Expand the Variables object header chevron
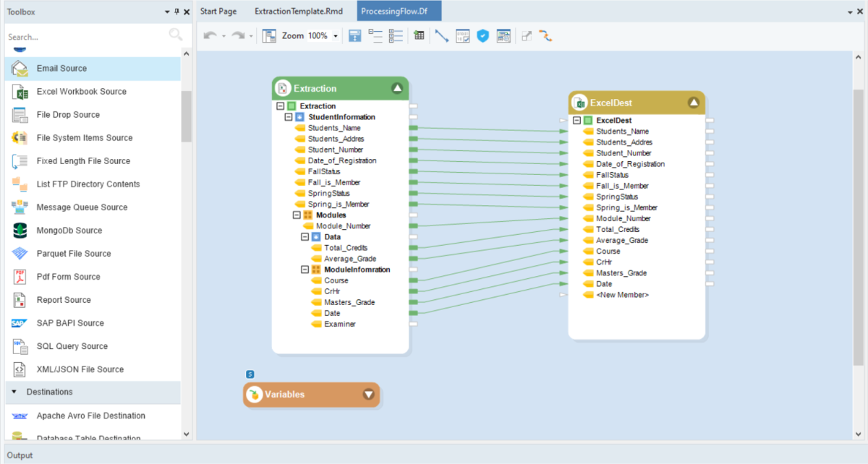Viewport: 868px width, 464px height. [369, 395]
